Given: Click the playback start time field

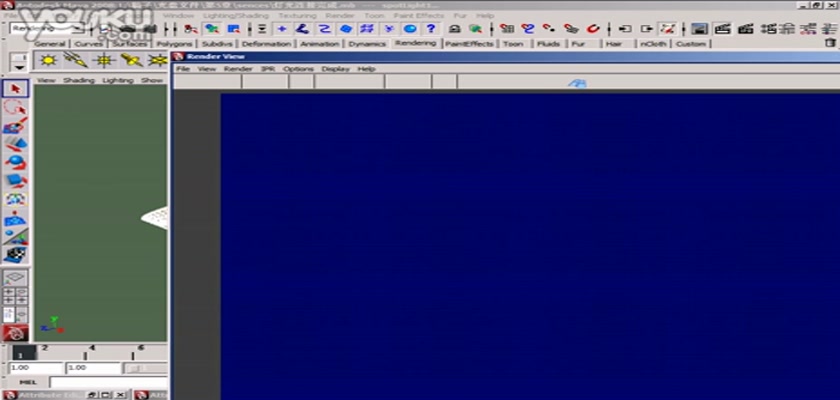Looking at the screenshot, I should (x=93, y=368).
